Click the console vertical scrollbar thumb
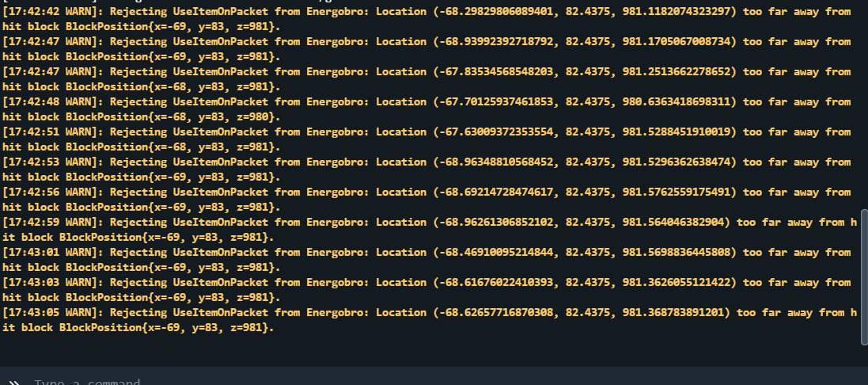 (864, 276)
